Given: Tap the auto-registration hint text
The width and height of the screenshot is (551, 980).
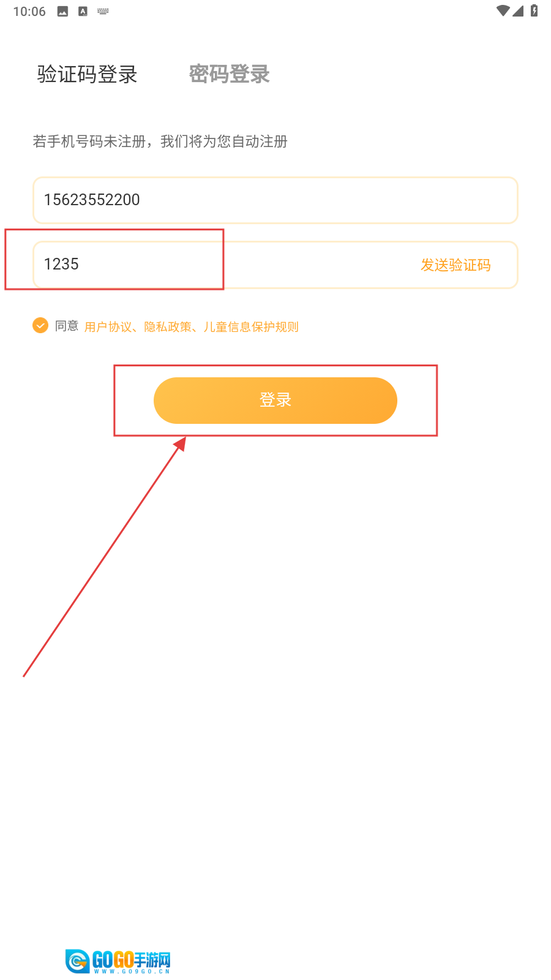Looking at the screenshot, I should 160,141.
